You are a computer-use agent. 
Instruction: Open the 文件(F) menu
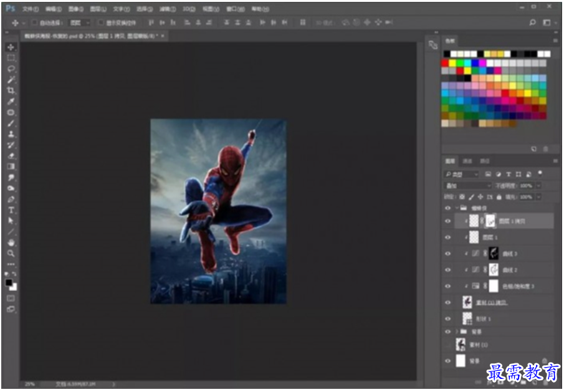[30, 9]
